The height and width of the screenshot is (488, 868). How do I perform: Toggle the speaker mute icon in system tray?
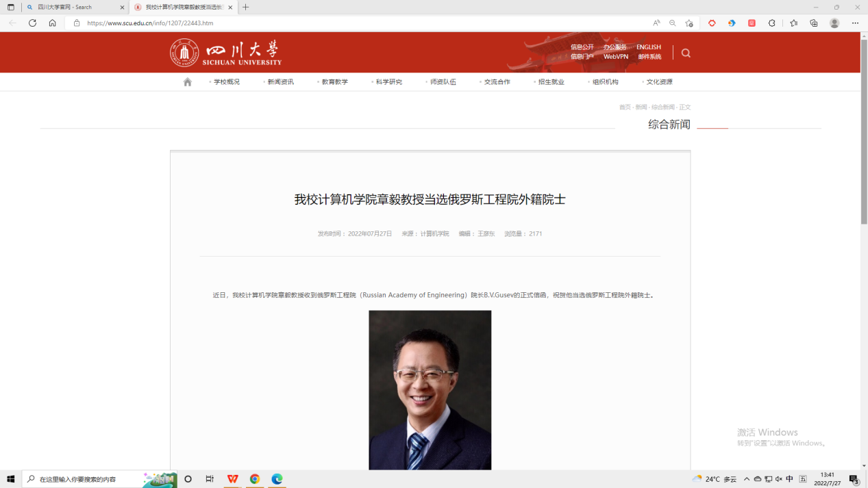coord(779,479)
